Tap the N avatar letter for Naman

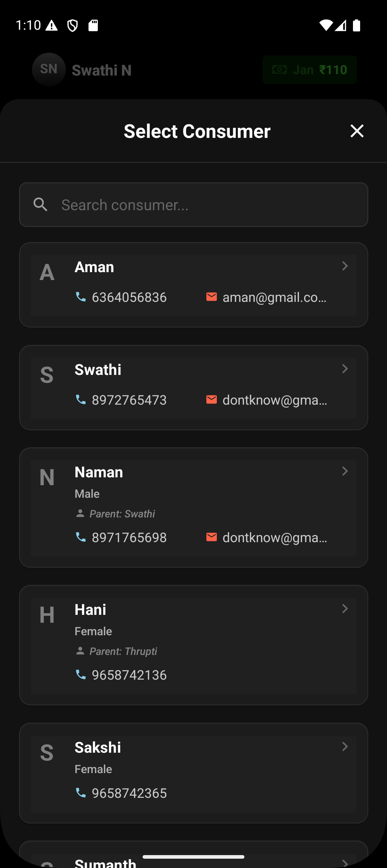tap(47, 478)
